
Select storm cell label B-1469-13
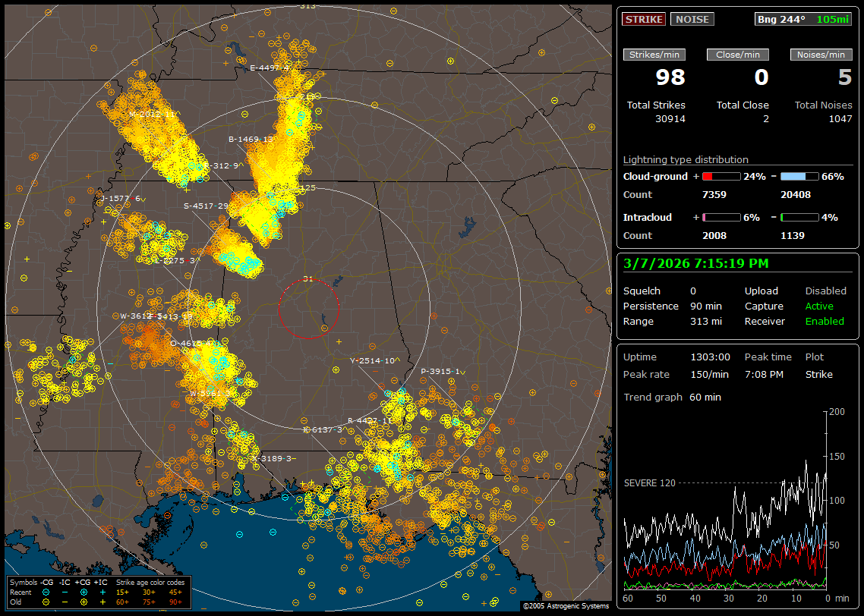coord(251,140)
